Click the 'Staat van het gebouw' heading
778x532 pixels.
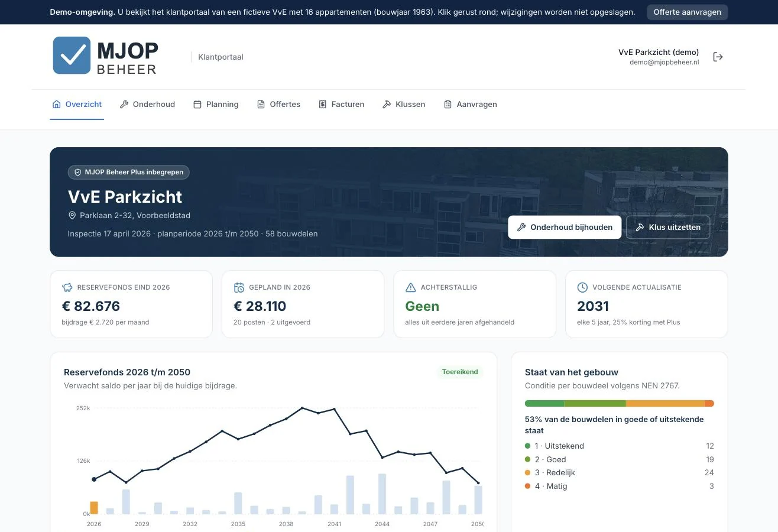point(572,372)
